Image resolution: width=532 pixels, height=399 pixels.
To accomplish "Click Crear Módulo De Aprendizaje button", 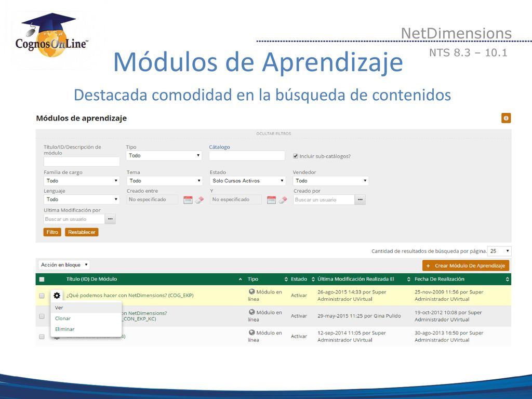I will tap(466, 265).
